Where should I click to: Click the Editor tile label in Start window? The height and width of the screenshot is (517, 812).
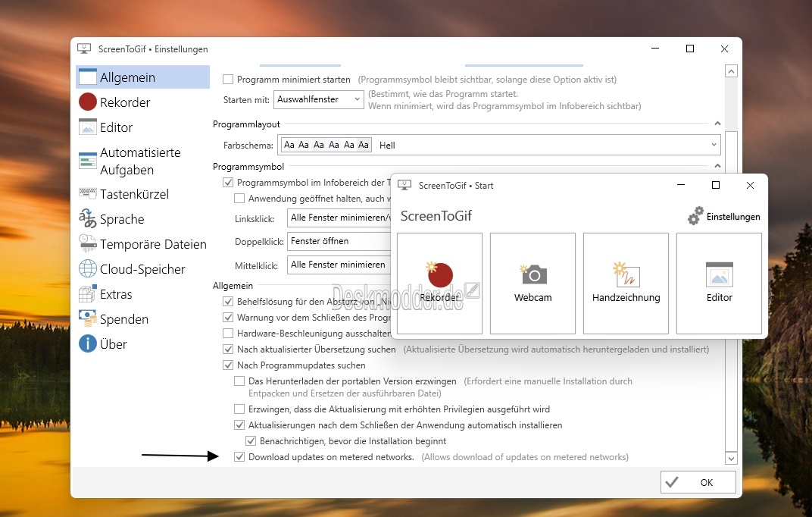[720, 298]
